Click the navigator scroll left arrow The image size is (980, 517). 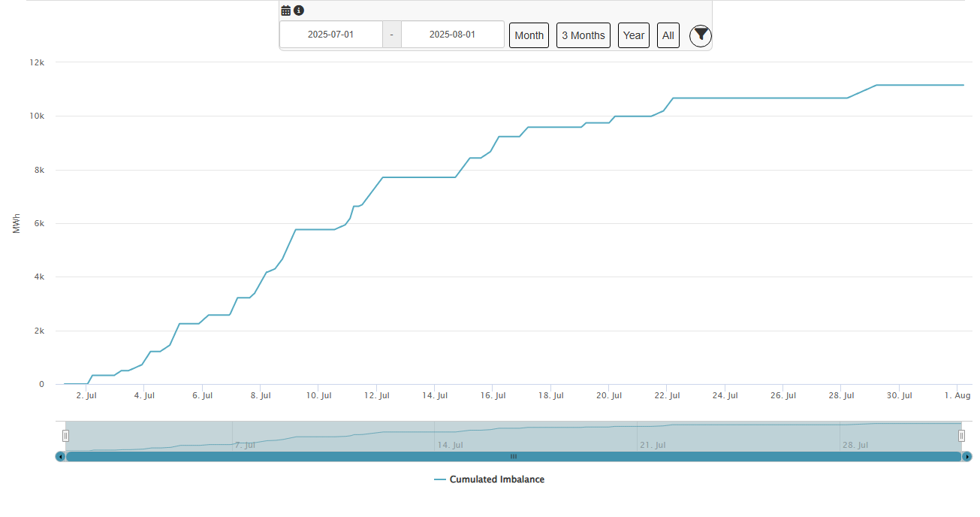(60, 456)
